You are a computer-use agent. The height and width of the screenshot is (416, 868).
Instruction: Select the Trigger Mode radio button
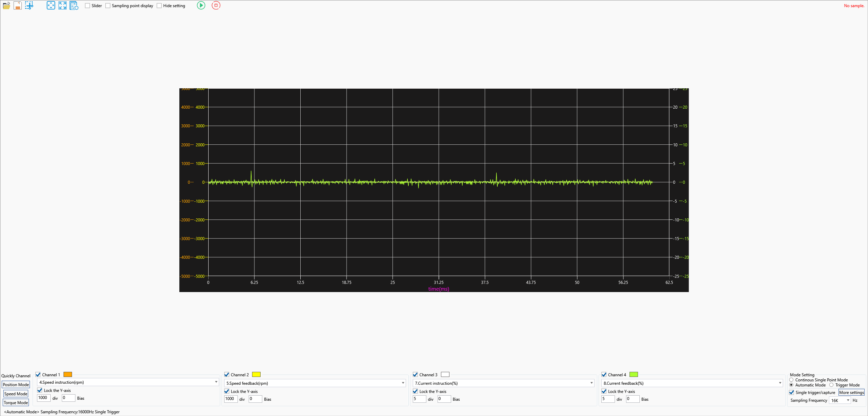pyautogui.click(x=831, y=385)
